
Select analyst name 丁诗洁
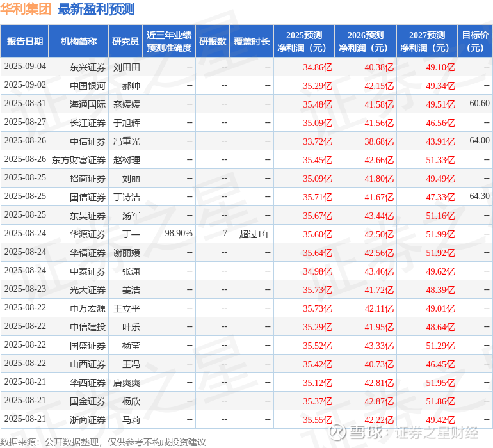(126, 197)
